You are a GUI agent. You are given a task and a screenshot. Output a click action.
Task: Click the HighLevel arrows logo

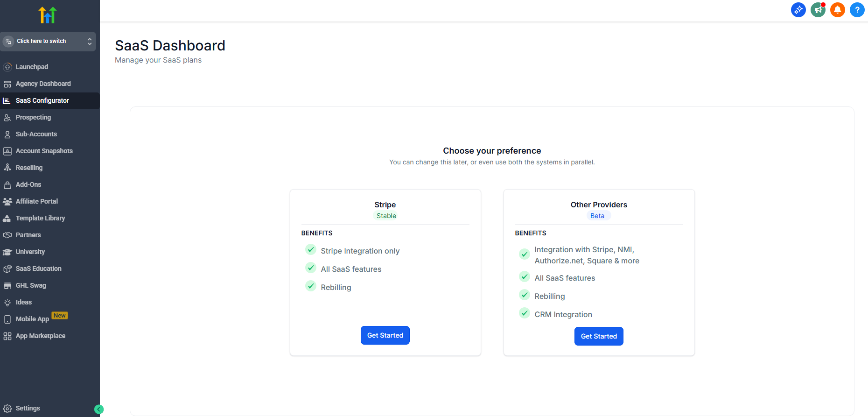[48, 15]
